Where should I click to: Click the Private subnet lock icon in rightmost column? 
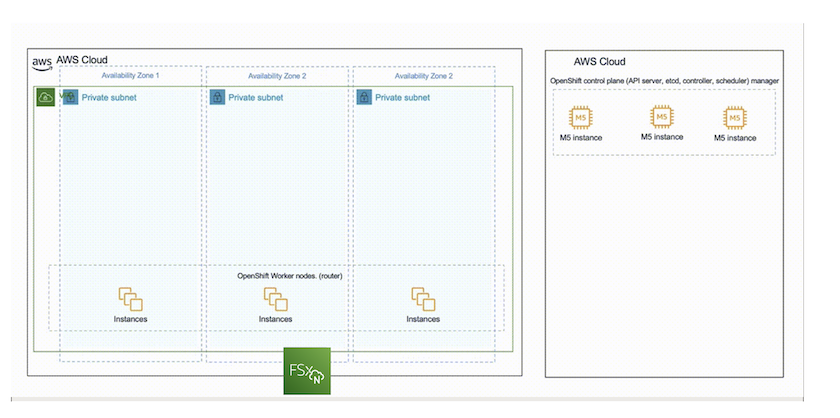364,97
